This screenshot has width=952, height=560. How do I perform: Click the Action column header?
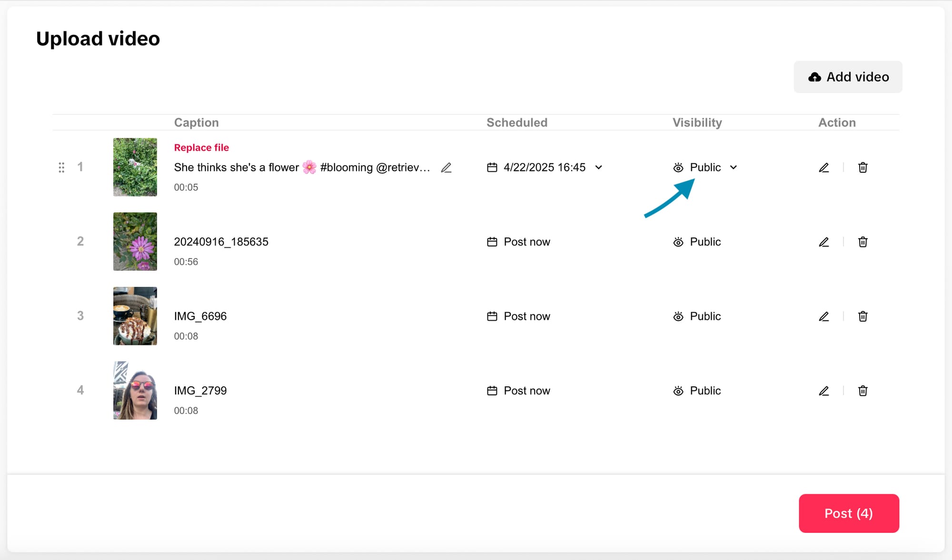click(837, 123)
